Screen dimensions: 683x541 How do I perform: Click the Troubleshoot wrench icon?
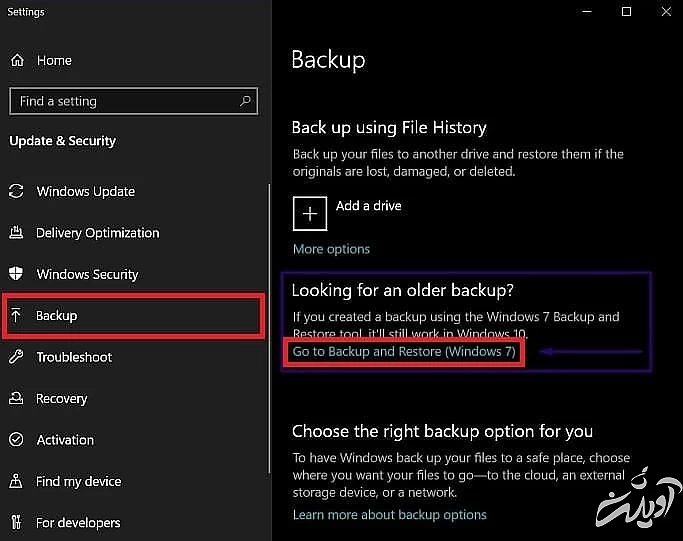click(x=16, y=357)
